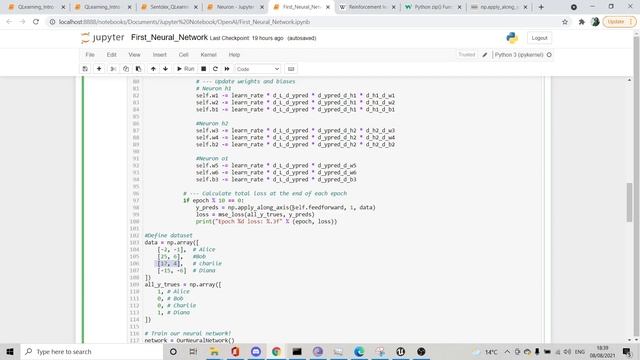
Task: Click the browser address bar URL
Action: coord(184,22)
